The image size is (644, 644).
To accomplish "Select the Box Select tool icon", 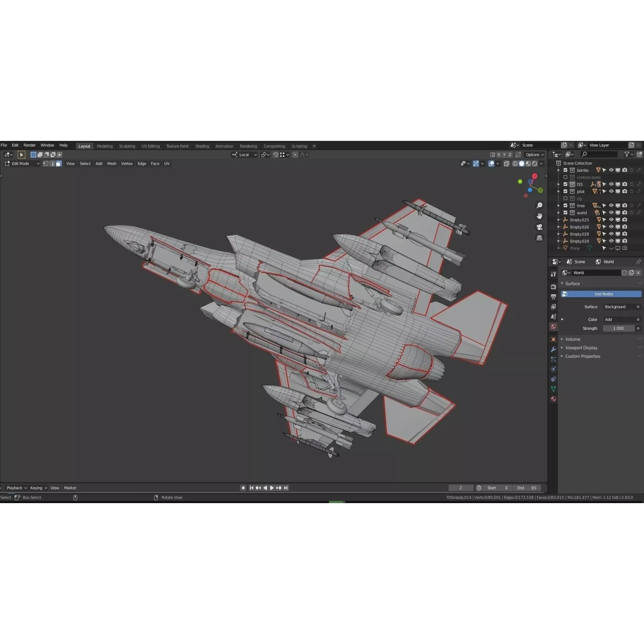I will pos(21,155).
